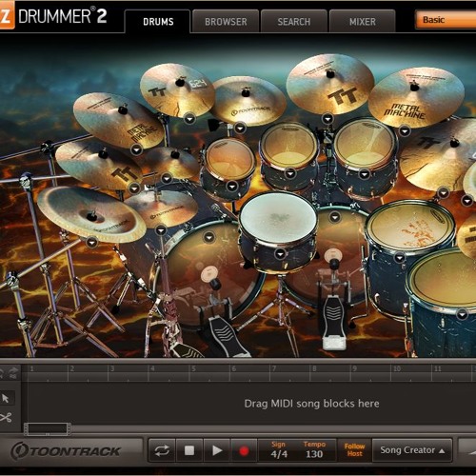Open the Basic preset selector

click(446, 20)
